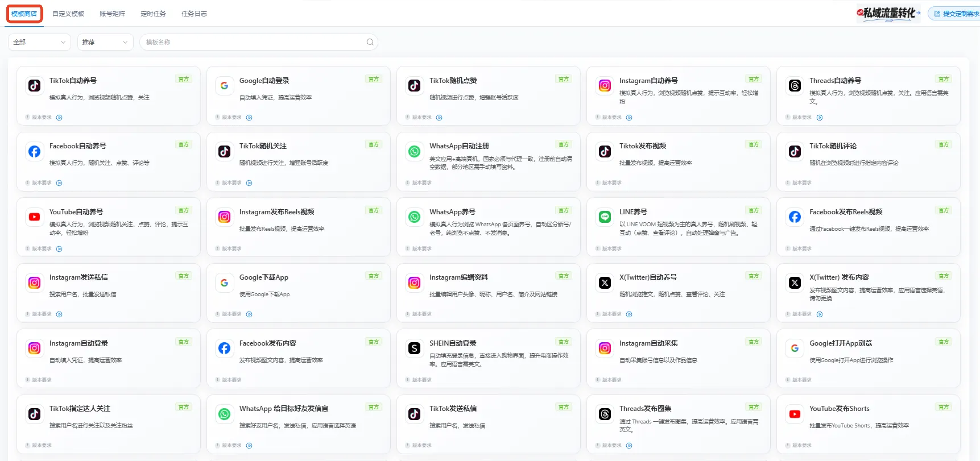Viewport: 980px width, 461px height.
Task: Click the X(Twitter)自动养号 X icon
Action: (605, 283)
